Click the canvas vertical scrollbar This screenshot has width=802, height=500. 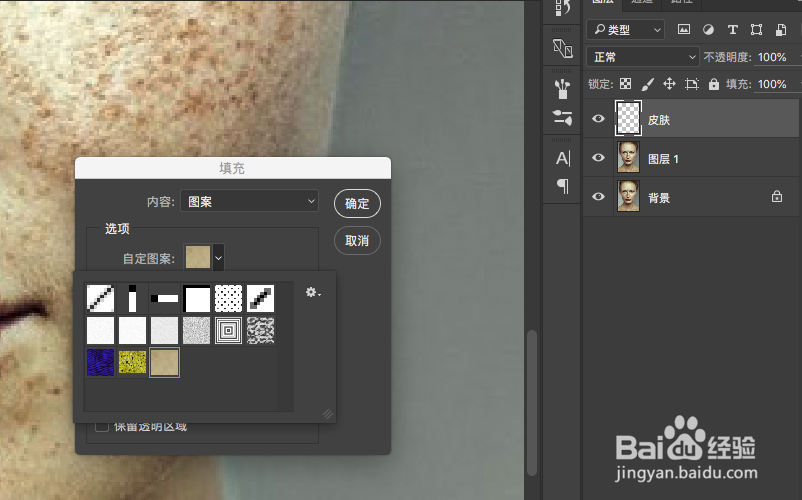532,402
